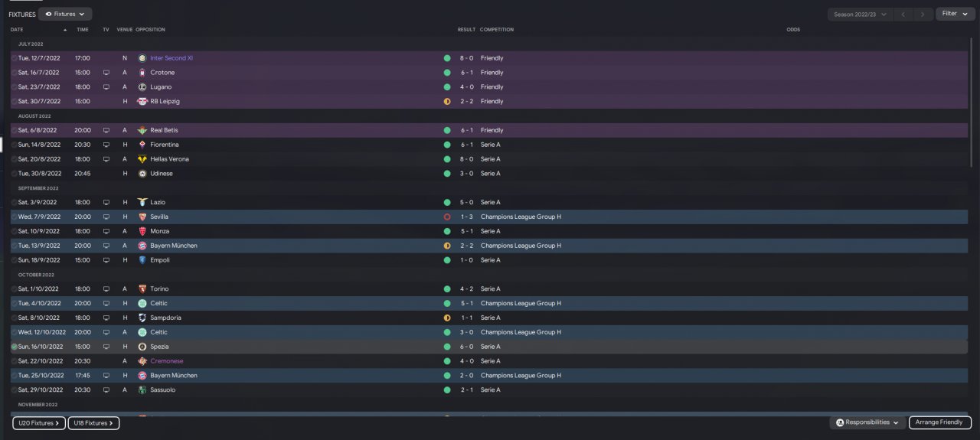Select the checkbox beside Tue, 12/7/2022
The width and height of the screenshot is (980, 440).
click(x=14, y=58)
